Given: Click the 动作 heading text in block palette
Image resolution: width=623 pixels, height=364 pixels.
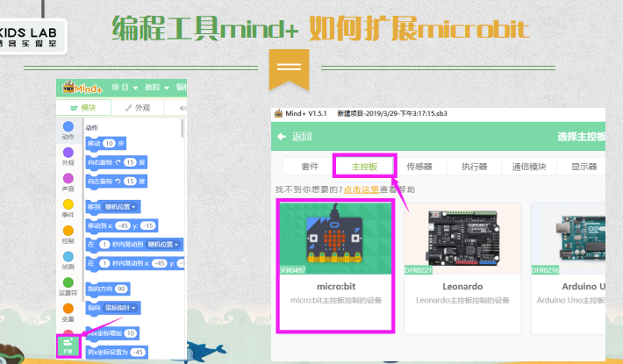Looking at the screenshot, I should click(x=91, y=128).
